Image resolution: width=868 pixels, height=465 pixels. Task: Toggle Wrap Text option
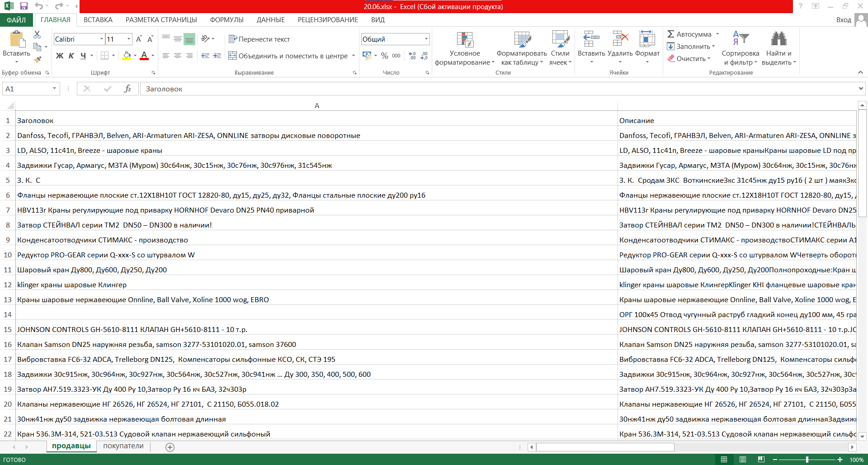pos(259,39)
